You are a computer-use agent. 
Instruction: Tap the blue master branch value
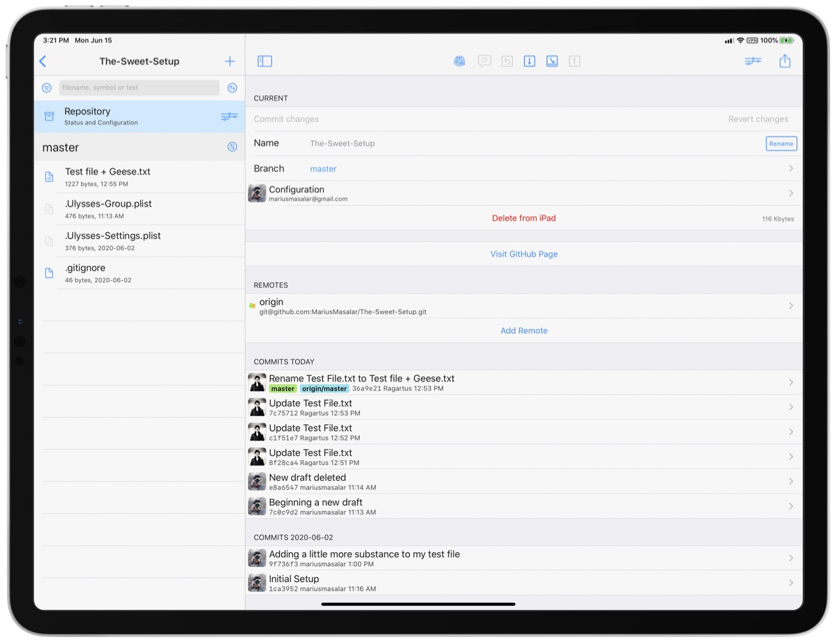(x=323, y=169)
